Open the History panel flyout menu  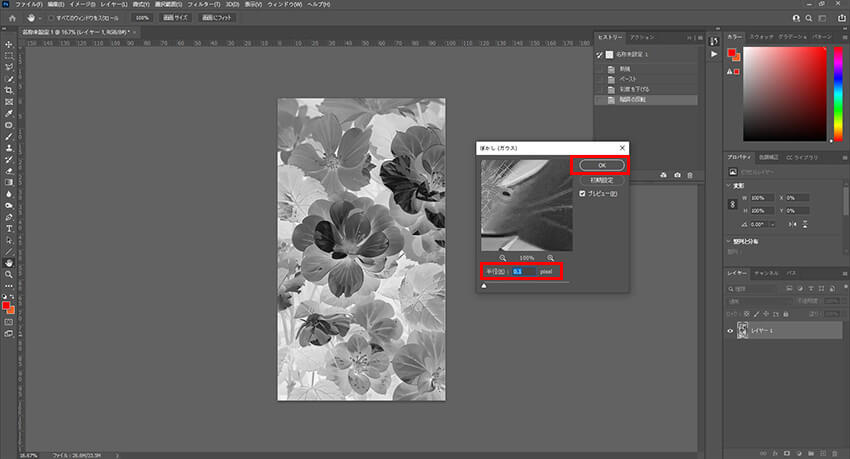(700, 37)
